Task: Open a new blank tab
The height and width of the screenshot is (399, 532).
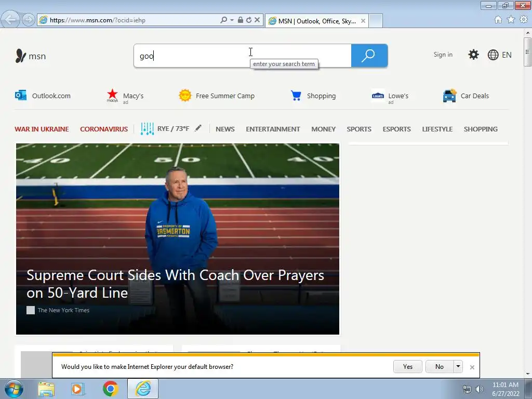Action: pos(376,21)
